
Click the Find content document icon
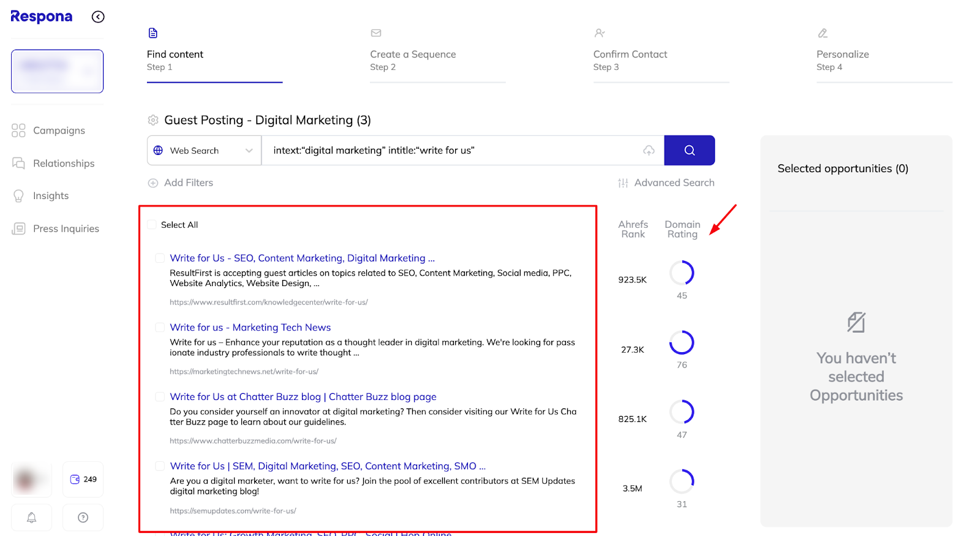coord(153,33)
